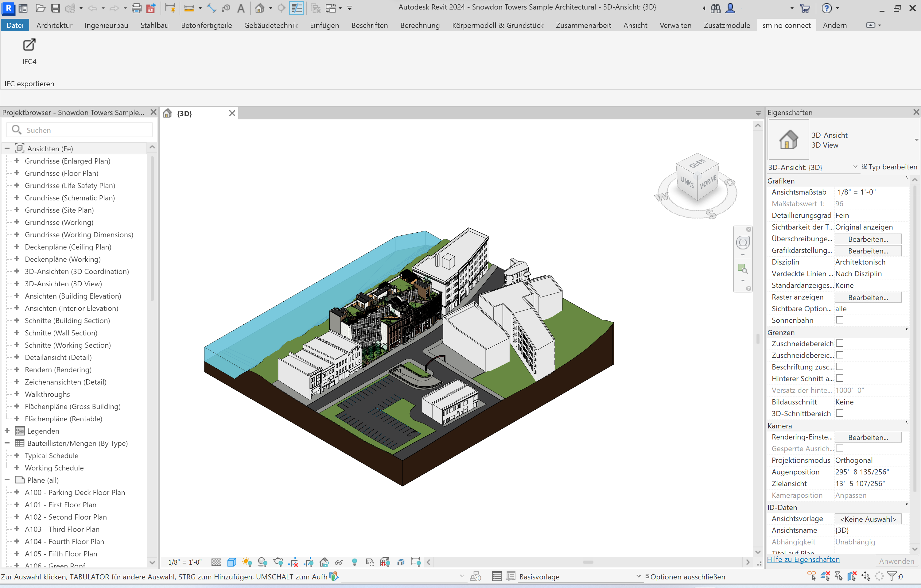Viewport: 921px width, 588px height.
Task: Switch to the Verwalten ribbon tab
Action: click(675, 25)
